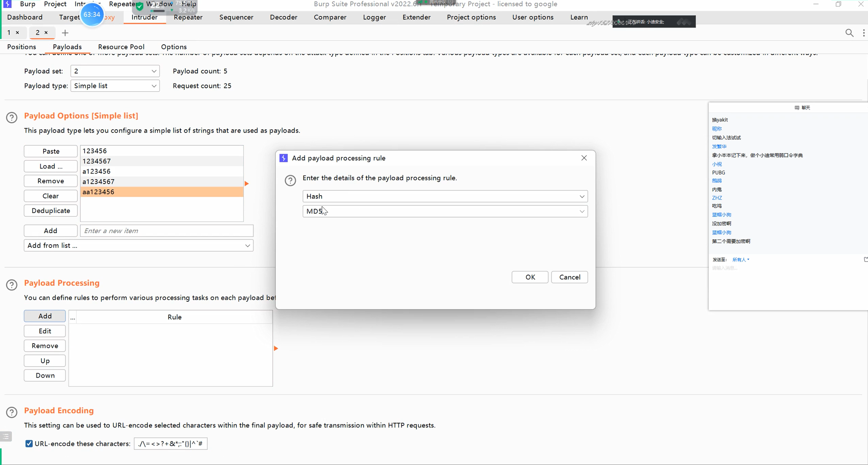Open the Repeater main tab
Viewport: 868px width, 465px height.
pyautogui.click(x=188, y=17)
